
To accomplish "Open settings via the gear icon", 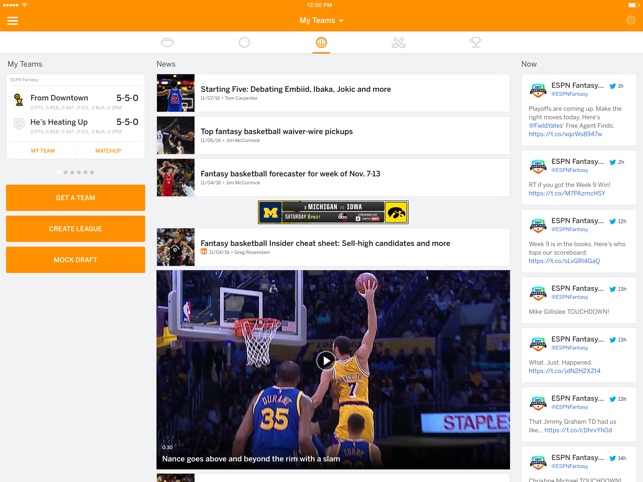I will (630, 20).
